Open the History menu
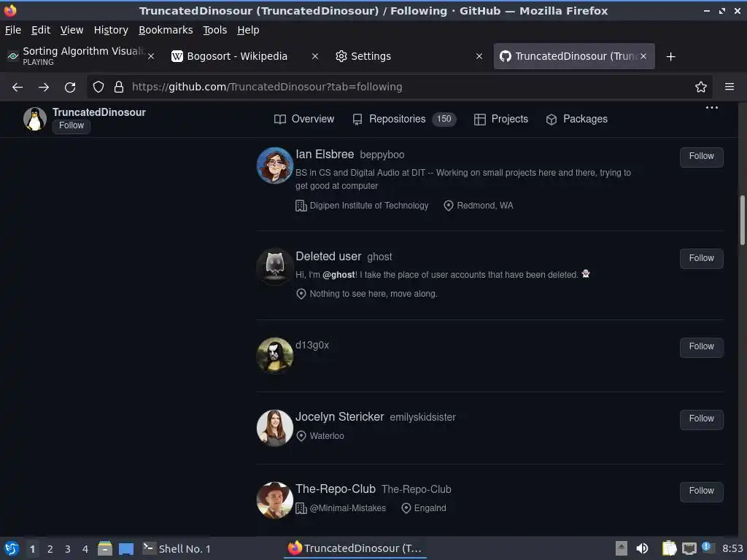Image resolution: width=747 pixels, height=560 pixels. pos(111,30)
